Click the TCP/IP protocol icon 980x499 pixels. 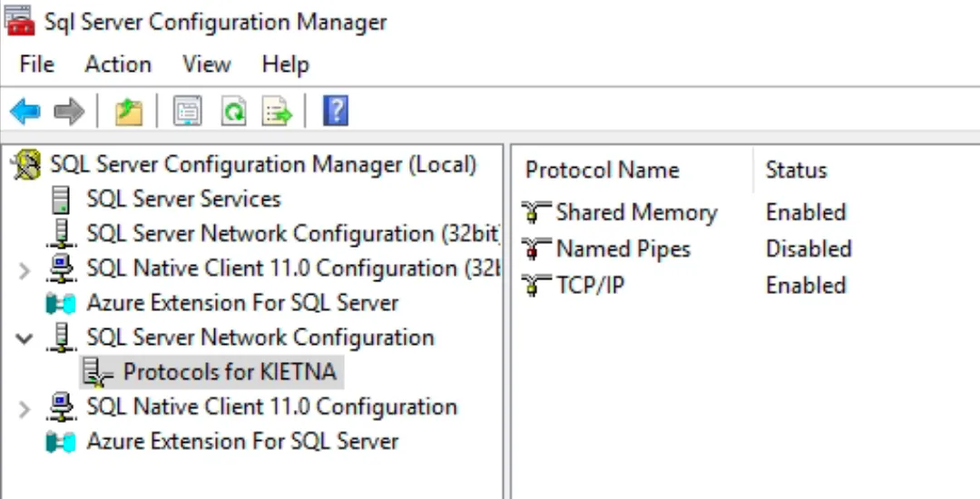pos(536,286)
